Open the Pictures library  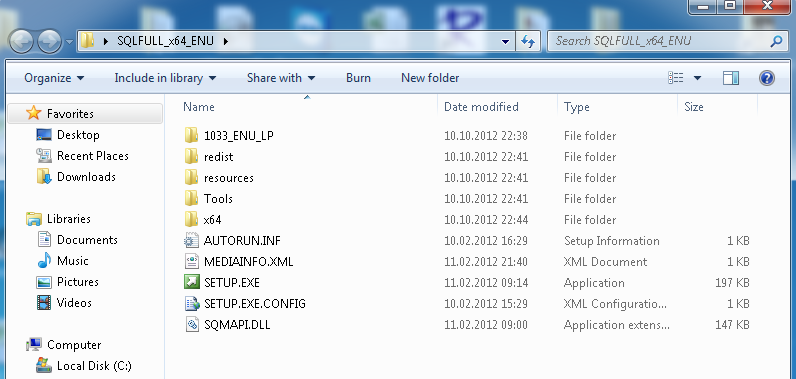coord(78,282)
